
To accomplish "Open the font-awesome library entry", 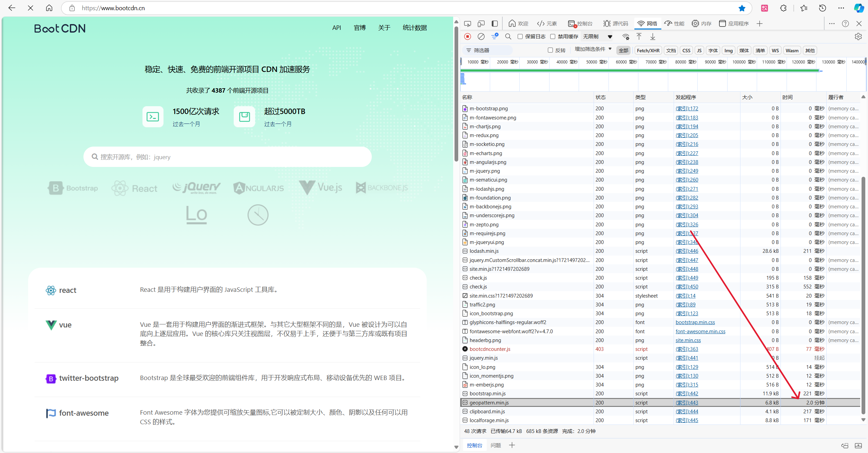I will pos(84,413).
